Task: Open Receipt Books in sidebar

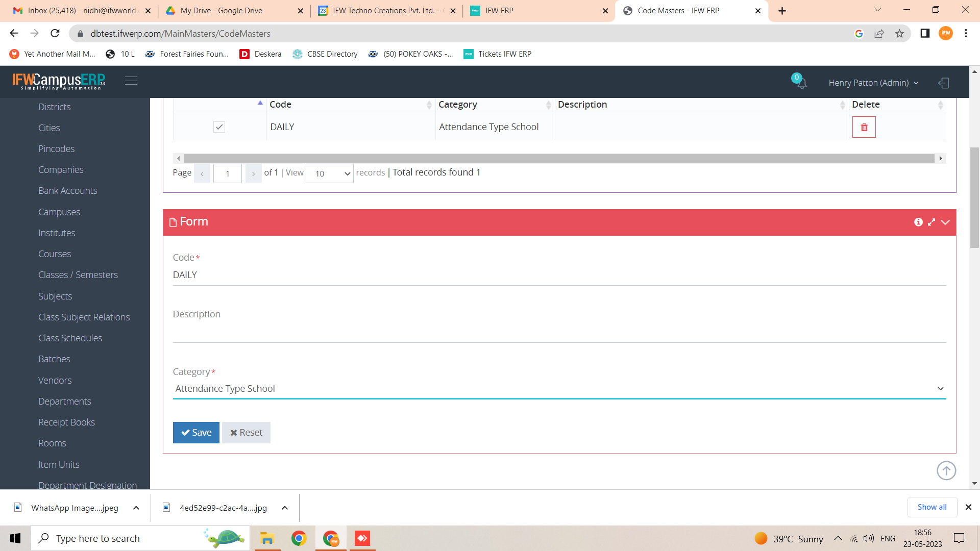Action: [x=66, y=422]
